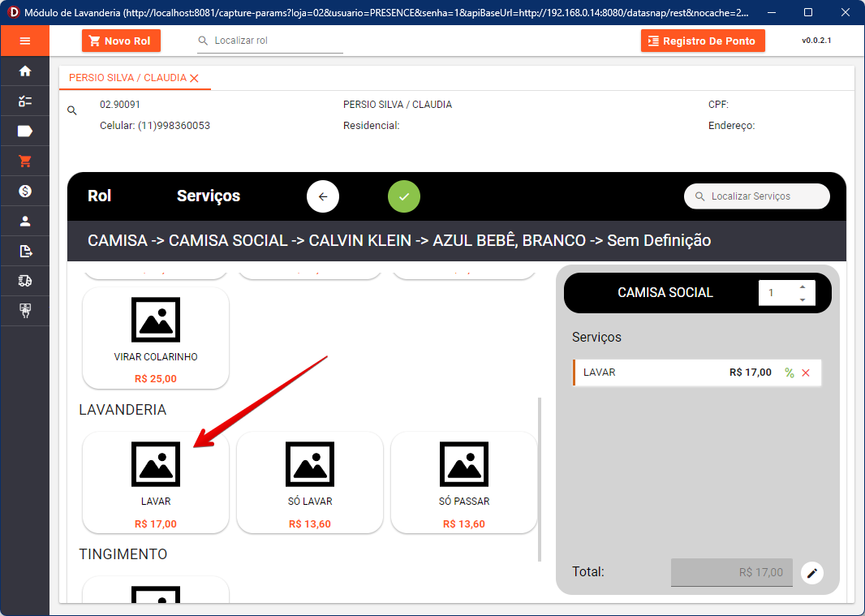This screenshot has width=865, height=616.
Task: Open the person icon in the sidebar
Action: click(25, 222)
